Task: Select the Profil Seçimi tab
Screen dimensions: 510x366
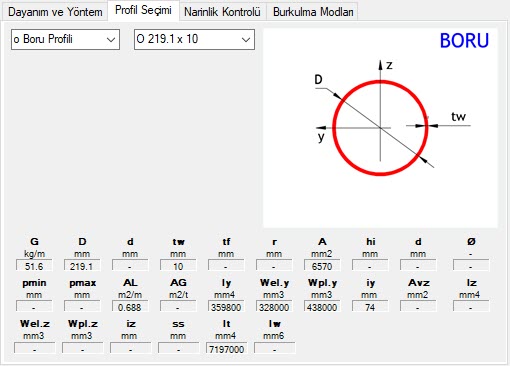Action: (143, 10)
